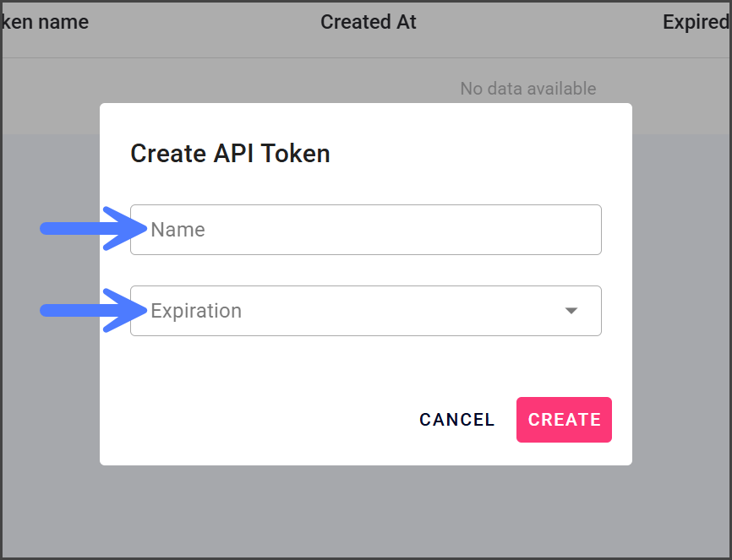Sort by Created At column header
This screenshot has height=560, width=732.
pyautogui.click(x=369, y=22)
